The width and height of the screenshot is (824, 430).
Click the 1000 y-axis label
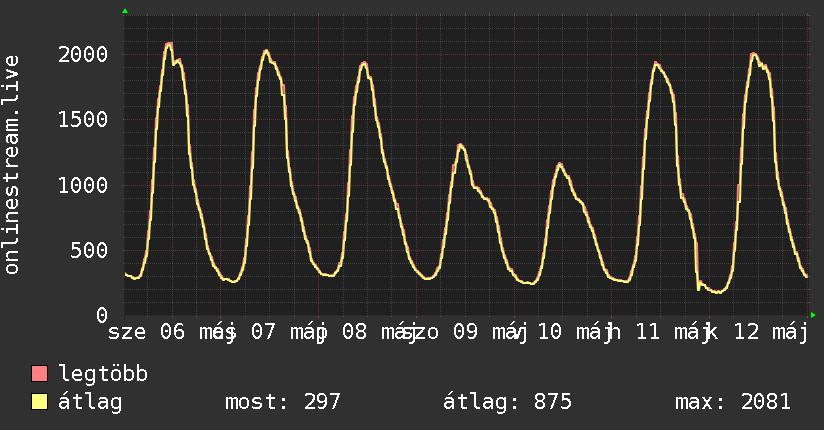pyautogui.click(x=83, y=185)
